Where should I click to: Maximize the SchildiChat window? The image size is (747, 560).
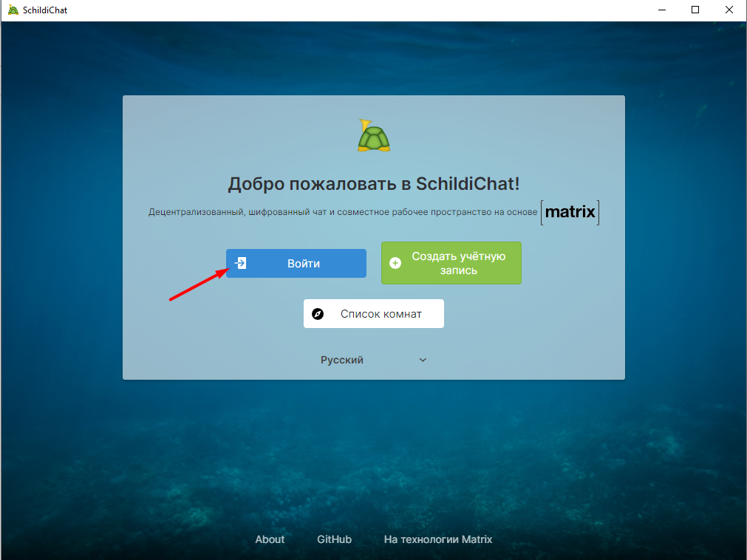(695, 10)
